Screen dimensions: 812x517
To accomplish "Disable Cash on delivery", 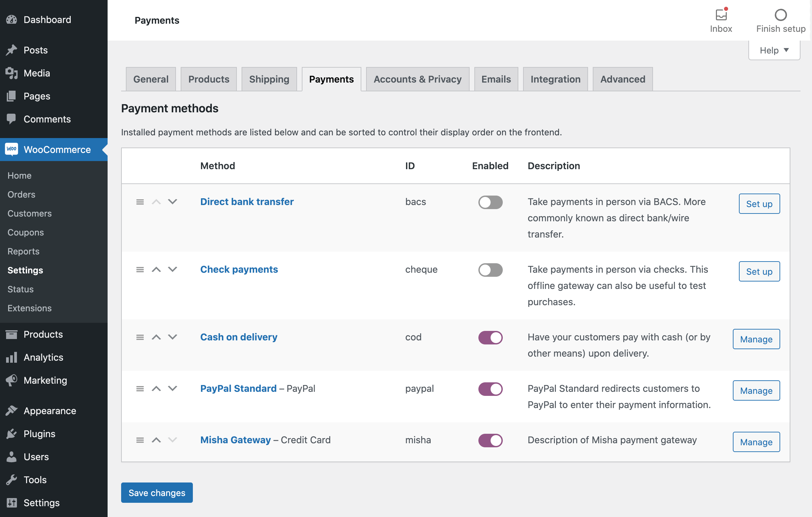I will (490, 337).
